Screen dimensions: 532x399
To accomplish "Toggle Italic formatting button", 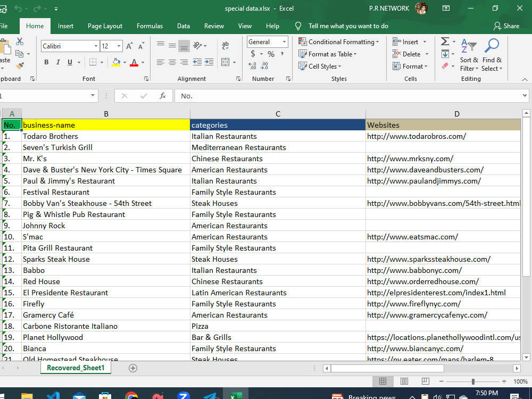I will 58,62.
